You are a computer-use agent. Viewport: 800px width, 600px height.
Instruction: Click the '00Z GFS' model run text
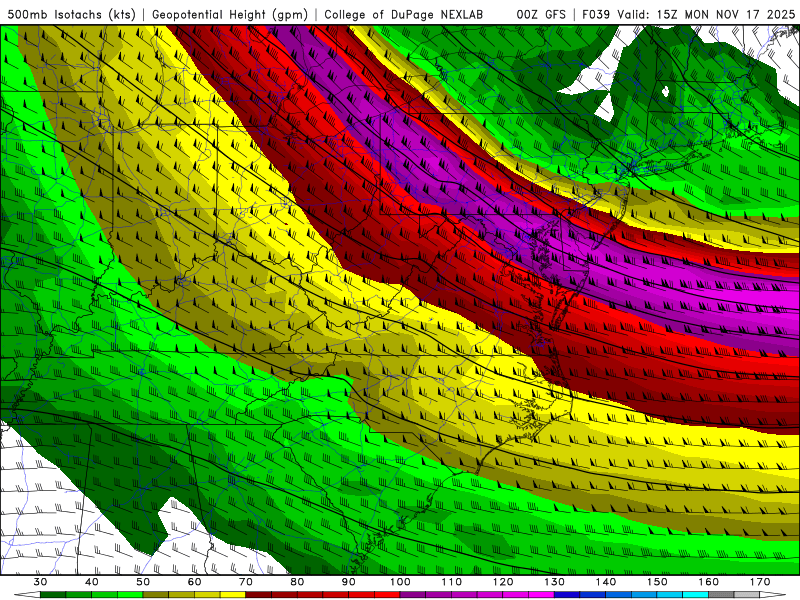(541, 14)
